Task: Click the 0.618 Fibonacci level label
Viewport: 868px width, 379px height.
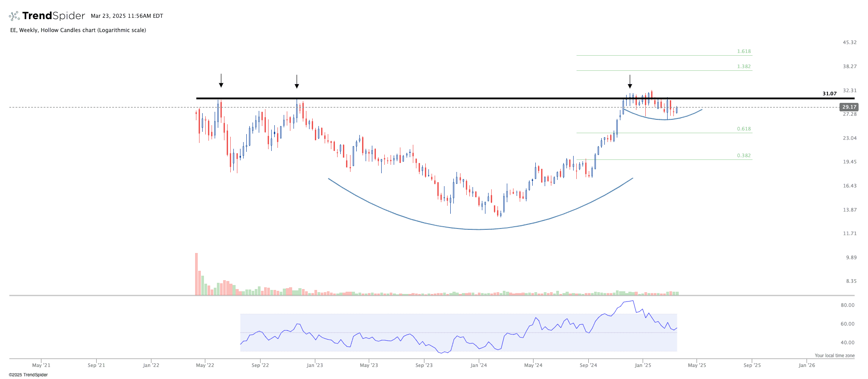Action: [744, 129]
